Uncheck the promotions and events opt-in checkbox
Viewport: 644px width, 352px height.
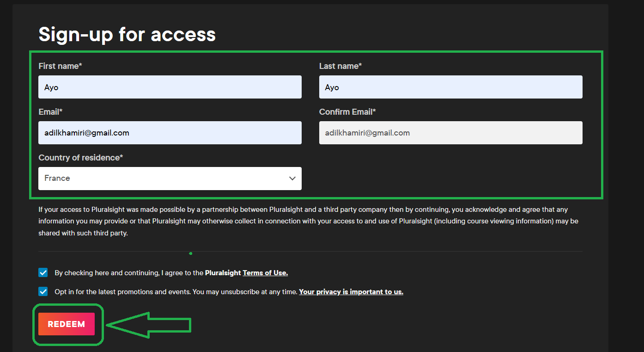(43, 291)
